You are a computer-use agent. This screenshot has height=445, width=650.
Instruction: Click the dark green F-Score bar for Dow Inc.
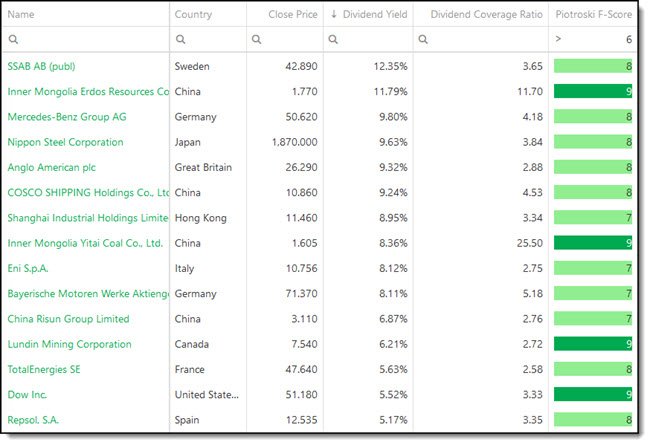point(593,395)
